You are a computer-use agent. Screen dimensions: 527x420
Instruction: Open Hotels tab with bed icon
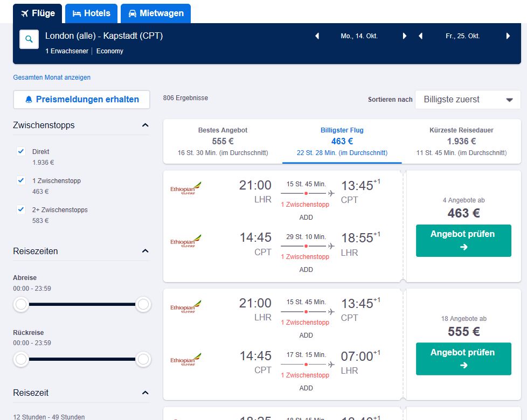pos(91,13)
